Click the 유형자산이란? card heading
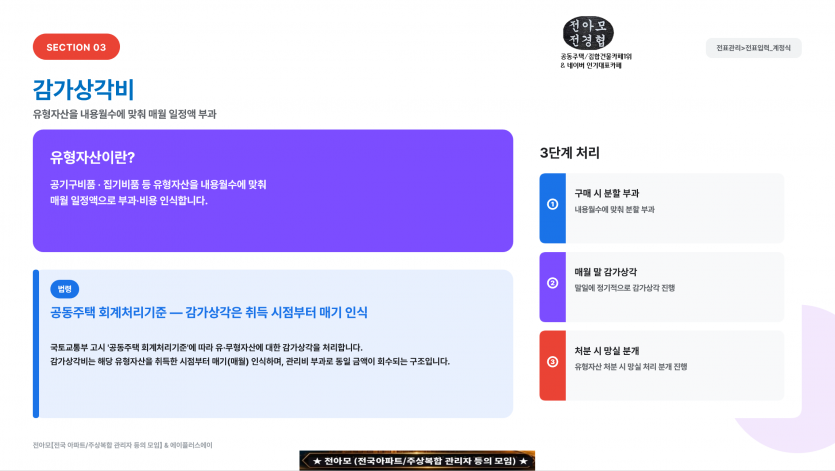This screenshot has height=471, width=835. 92,157
